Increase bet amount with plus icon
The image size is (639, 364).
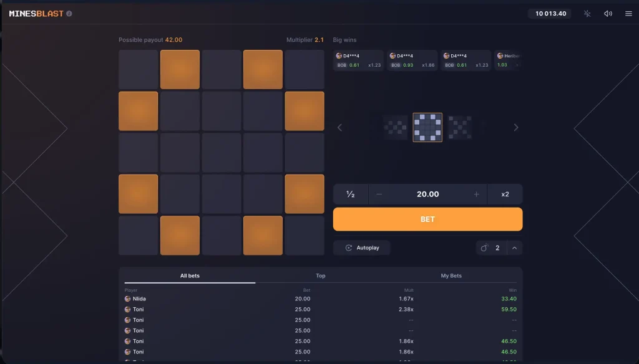click(x=477, y=194)
